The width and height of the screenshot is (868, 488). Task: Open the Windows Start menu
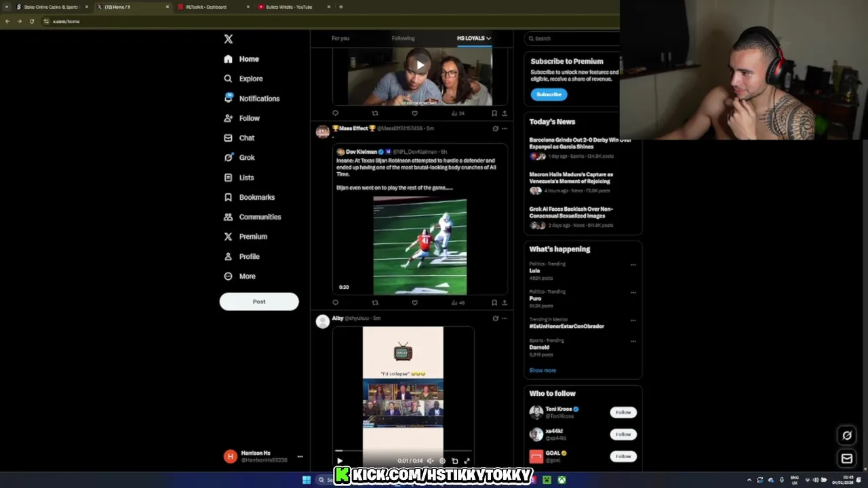(307, 480)
